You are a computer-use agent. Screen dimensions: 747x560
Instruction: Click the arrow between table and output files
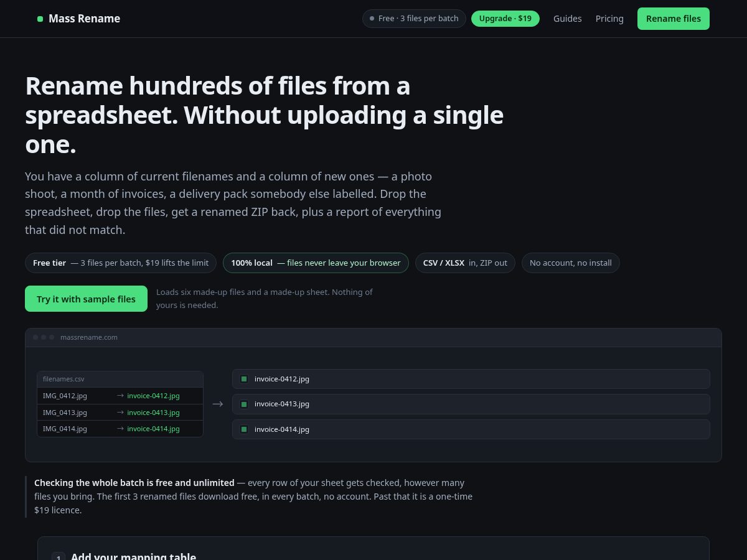[x=217, y=404]
